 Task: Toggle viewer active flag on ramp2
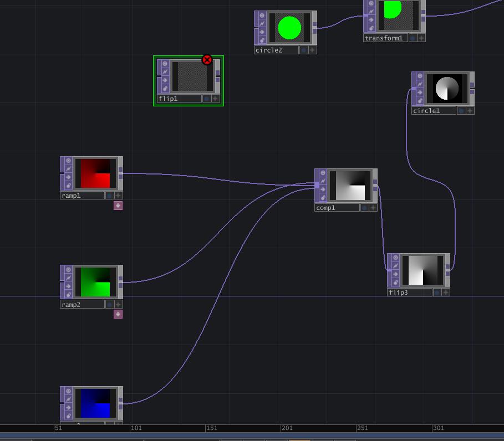coord(118,304)
